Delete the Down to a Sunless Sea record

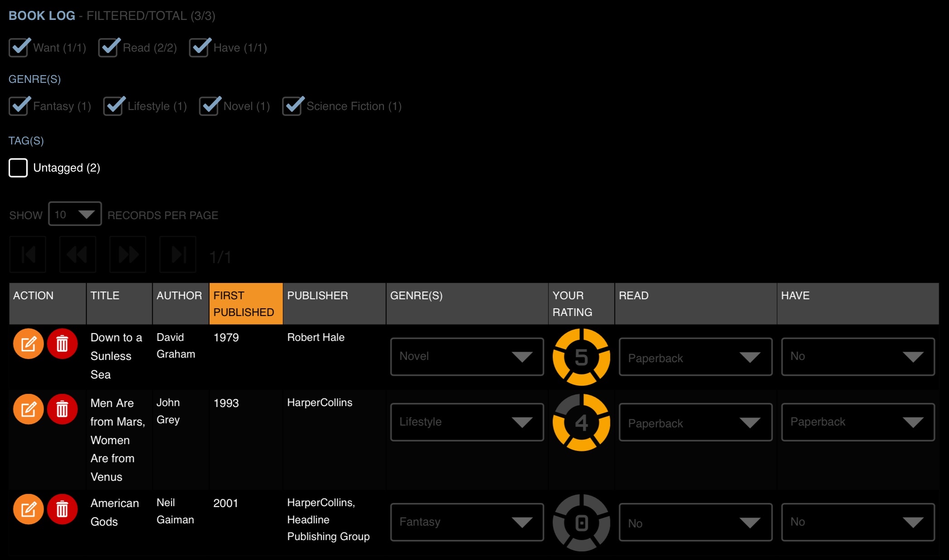tap(62, 344)
